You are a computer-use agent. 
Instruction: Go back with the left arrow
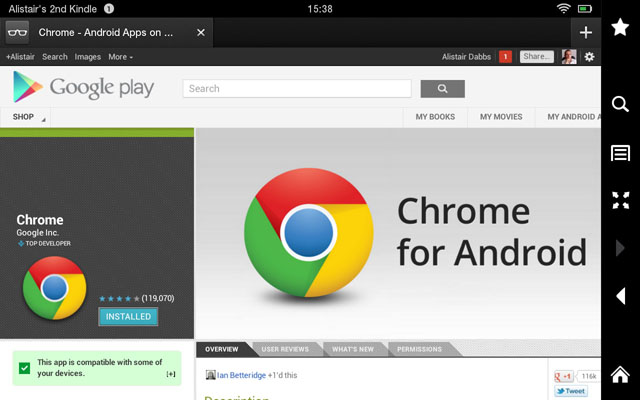[620, 296]
